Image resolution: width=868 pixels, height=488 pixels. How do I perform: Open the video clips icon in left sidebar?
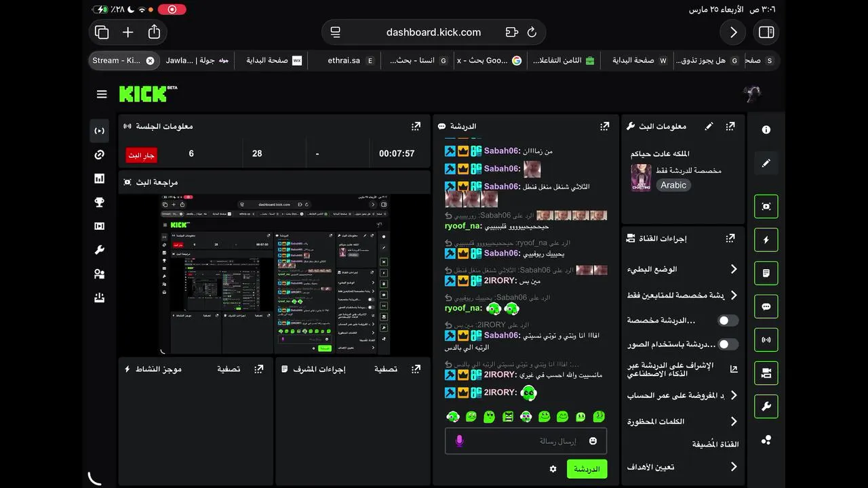(x=100, y=226)
